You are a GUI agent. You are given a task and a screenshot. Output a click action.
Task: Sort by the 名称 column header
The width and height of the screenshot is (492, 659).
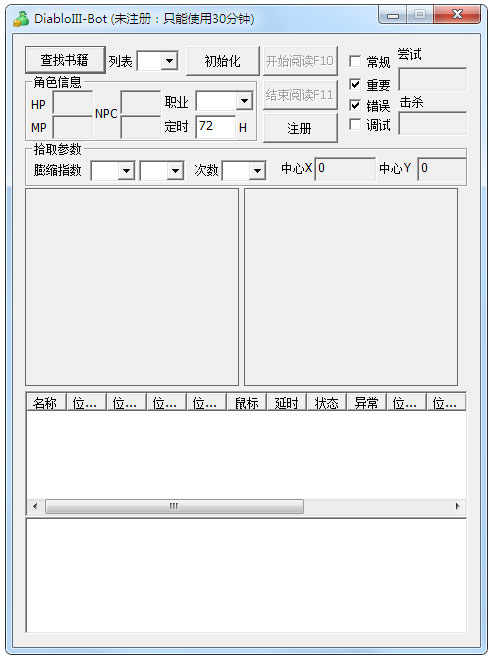pyautogui.click(x=46, y=403)
